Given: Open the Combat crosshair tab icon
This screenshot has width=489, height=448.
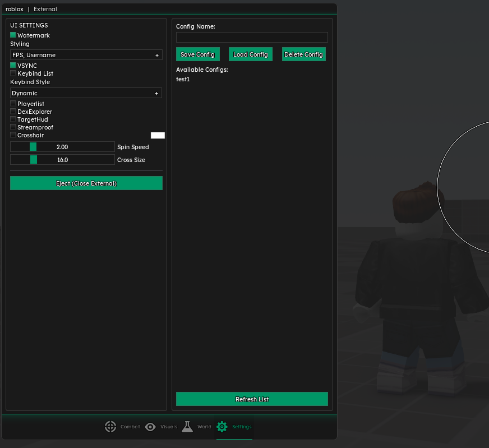Looking at the screenshot, I should click(x=110, y=427).
